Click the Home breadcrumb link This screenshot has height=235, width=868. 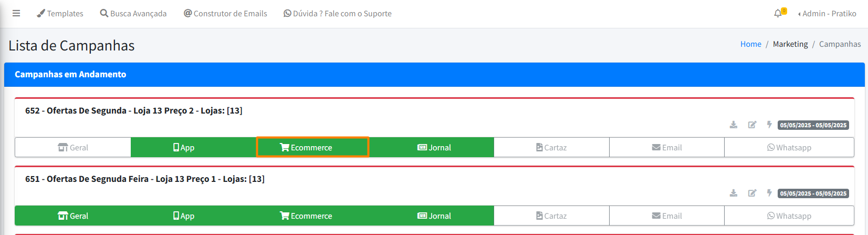[x=750, y=44]
